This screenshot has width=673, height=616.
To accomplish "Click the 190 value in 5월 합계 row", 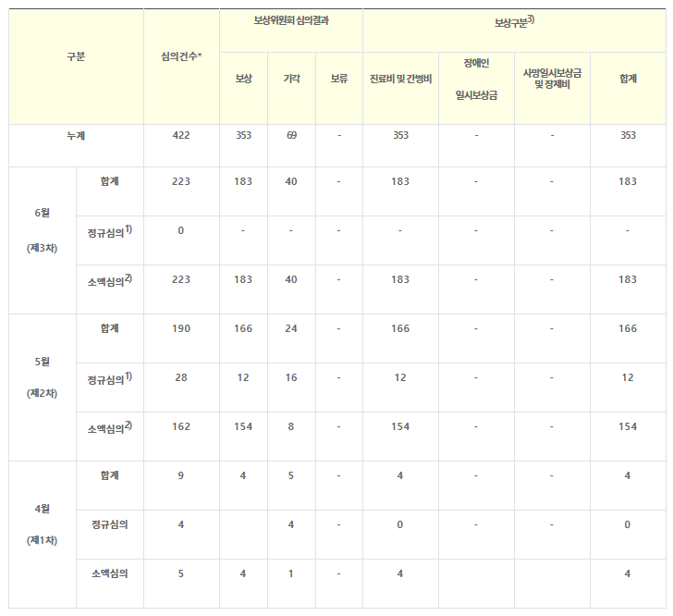I will [181, 328].
